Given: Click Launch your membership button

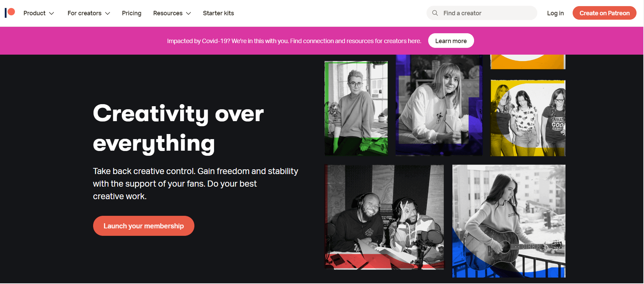Looking at the screenshot, I should (144, 226).
